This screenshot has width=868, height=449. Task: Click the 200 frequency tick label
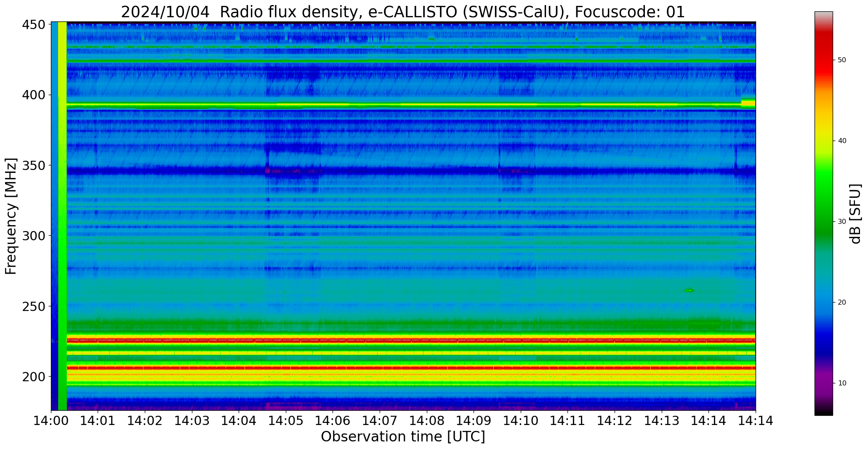click(x=33, y=377)
